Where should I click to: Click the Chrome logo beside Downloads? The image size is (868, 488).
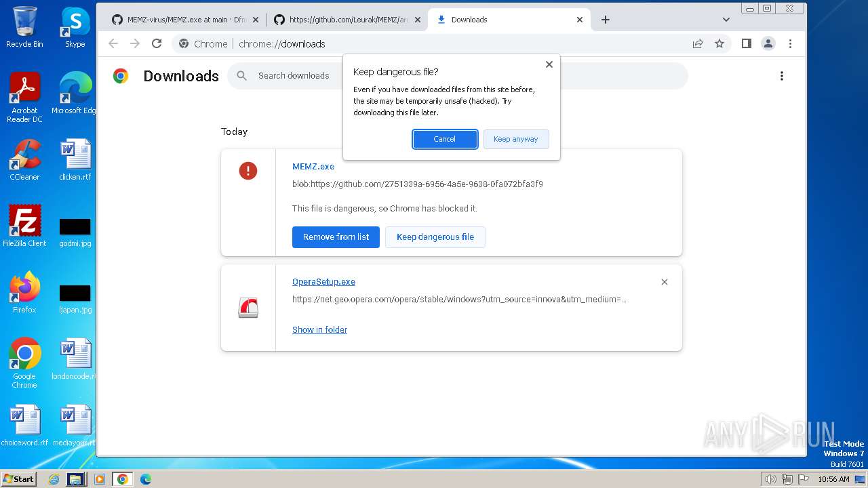pyautogui.click(x=121, y=76)
